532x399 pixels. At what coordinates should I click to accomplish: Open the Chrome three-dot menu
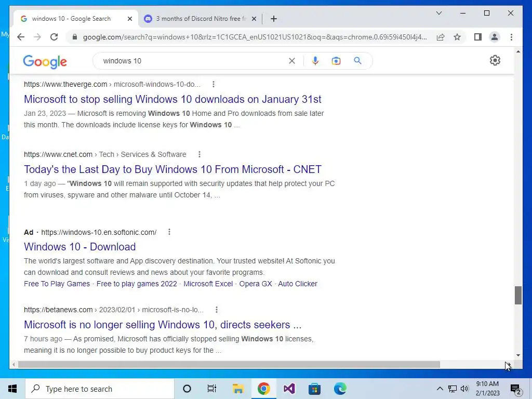pyautogui.click(x=511, y=37)
